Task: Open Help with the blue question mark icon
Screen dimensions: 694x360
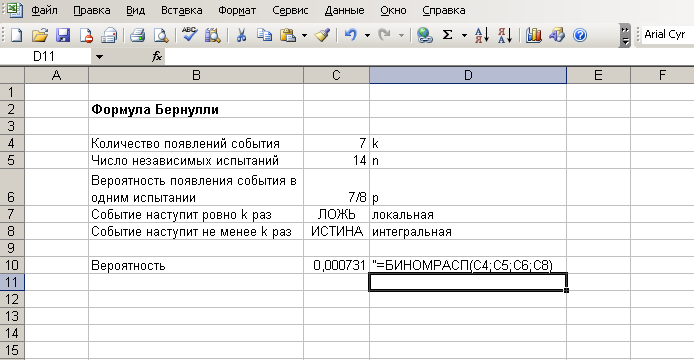Action: coord(580,35)
